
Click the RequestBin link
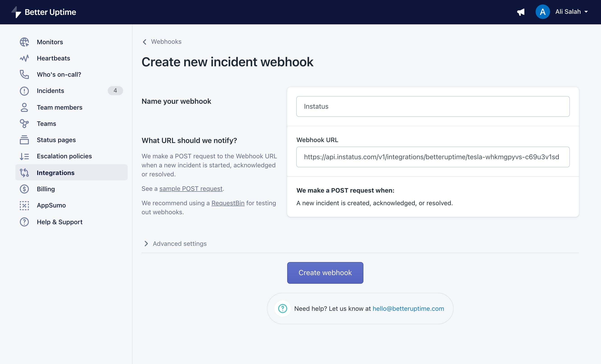[227, 203]
